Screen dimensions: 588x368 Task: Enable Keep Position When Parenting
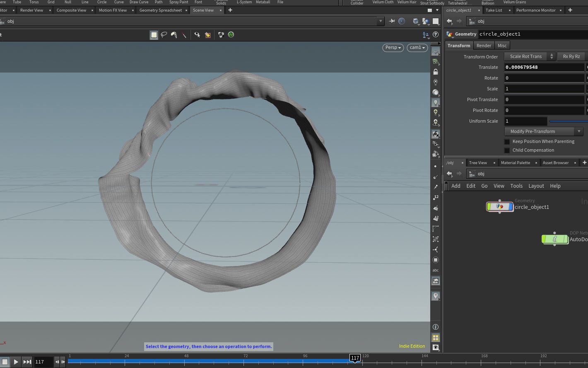click(x=507, y=142)
